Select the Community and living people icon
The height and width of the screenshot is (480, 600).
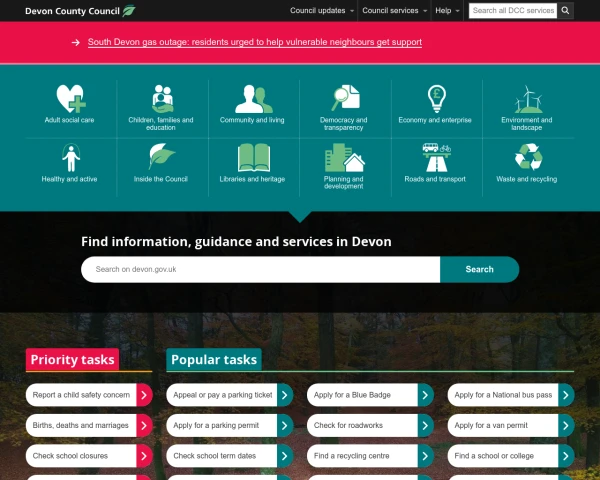click(x=254, y=99)
